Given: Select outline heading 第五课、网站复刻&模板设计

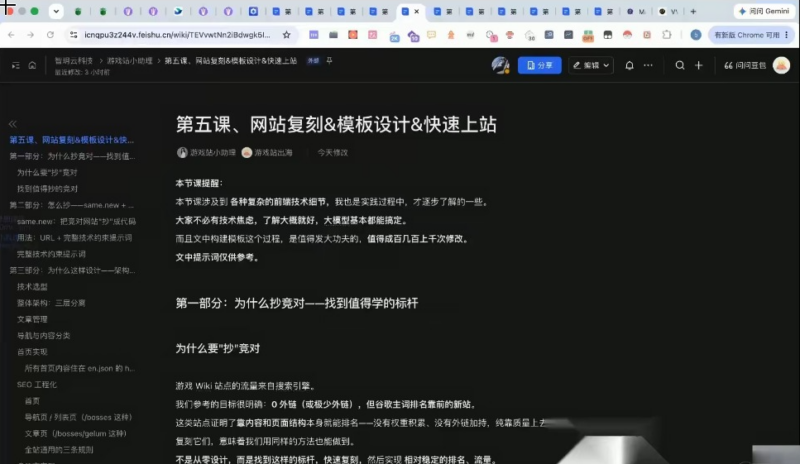Looking at the screenshot, I should 71,140.
